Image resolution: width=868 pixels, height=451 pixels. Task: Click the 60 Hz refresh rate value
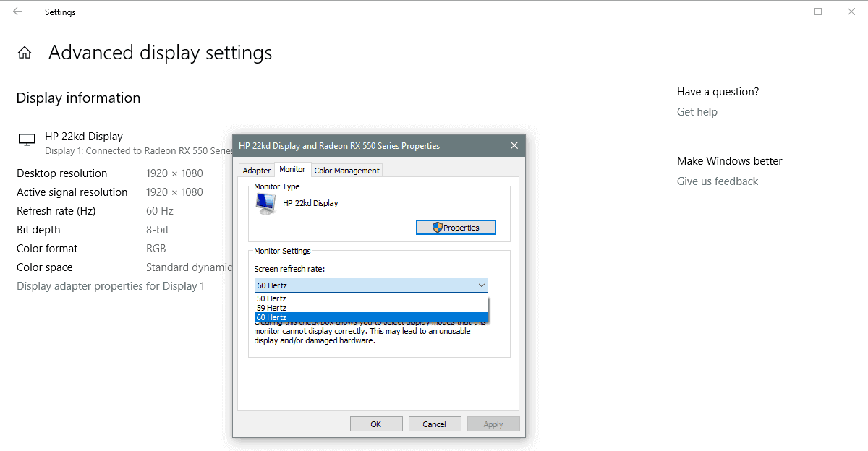[x=160, y=211]
